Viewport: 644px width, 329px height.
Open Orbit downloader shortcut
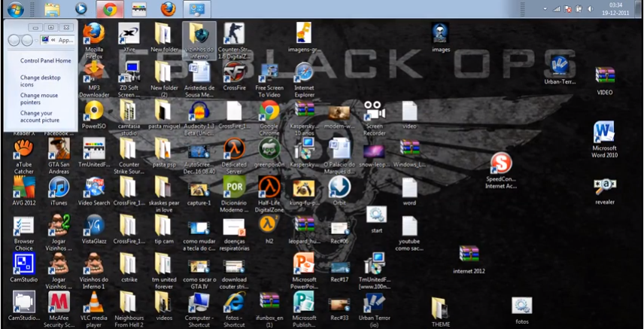(339, 191)
